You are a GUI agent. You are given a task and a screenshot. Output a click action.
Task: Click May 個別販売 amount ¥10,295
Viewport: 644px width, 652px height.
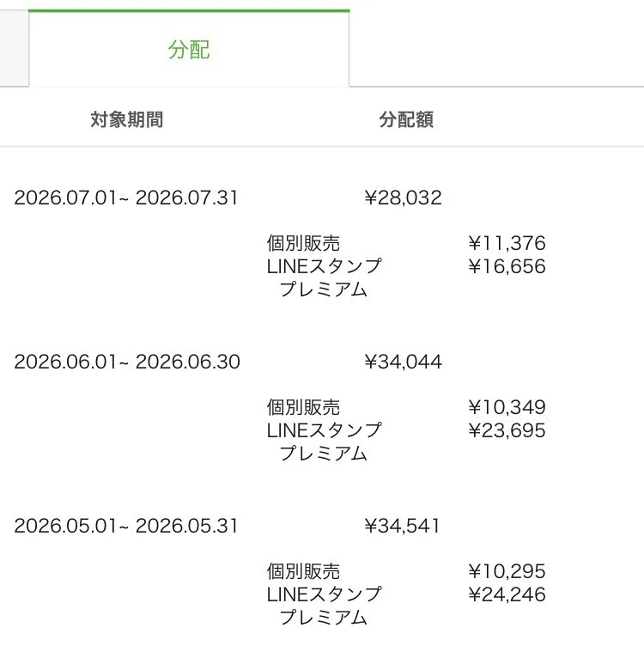[x=507, y=572]
